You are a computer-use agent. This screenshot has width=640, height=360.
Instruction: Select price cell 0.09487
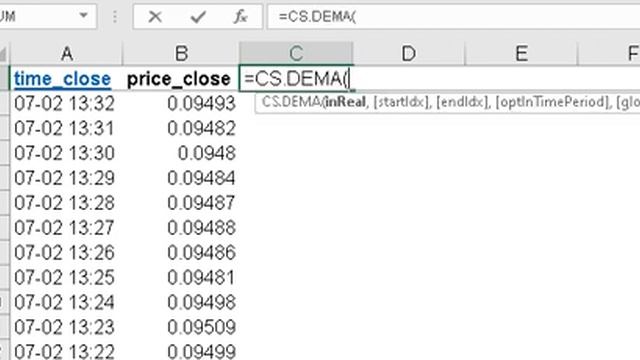tap(181, 203)
